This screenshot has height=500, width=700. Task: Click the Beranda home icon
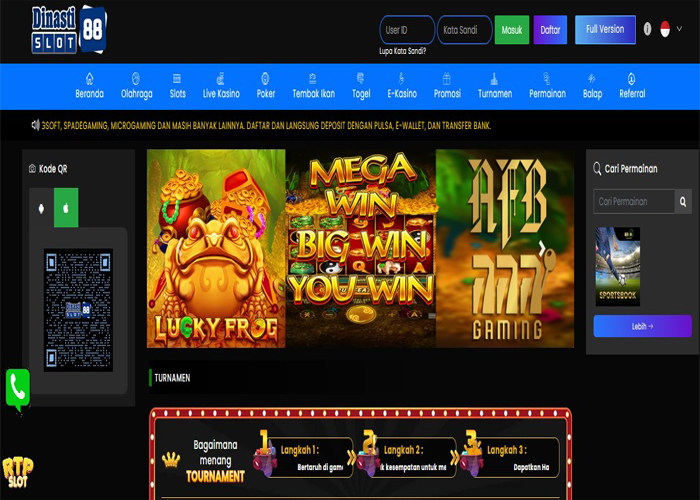(x=90, y=79)
